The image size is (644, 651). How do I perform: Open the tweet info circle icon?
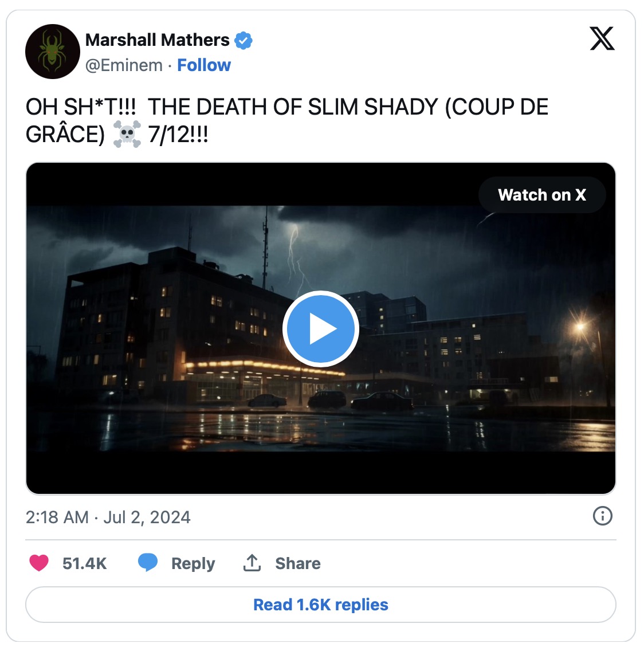603,516
